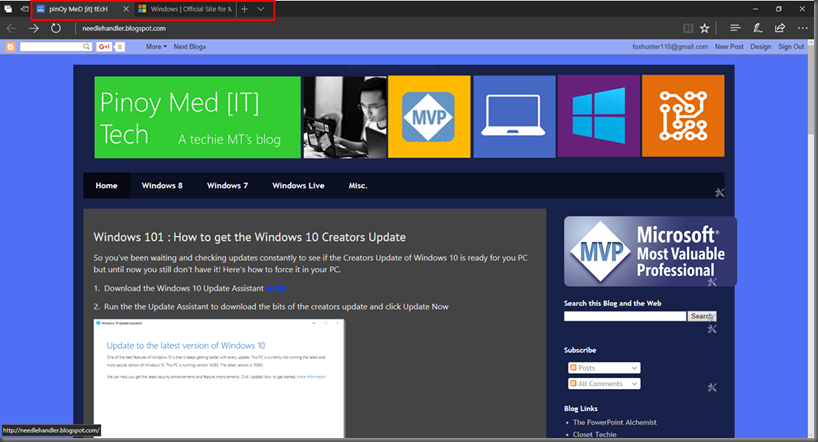The width and height of the screenshot is (818, 442).
Task: Click wrench edit icon under MVP badge
Action: click(x=712, y=282)
